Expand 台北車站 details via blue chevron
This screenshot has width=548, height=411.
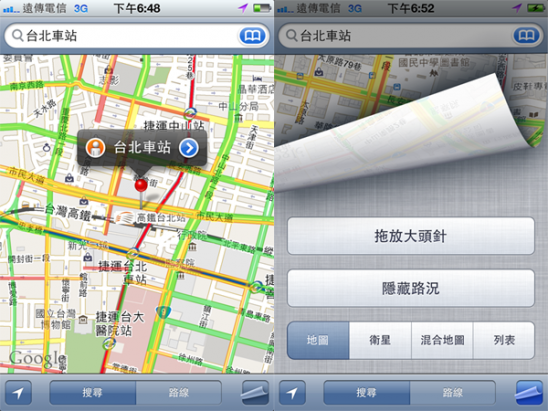[x=189, y=148]
